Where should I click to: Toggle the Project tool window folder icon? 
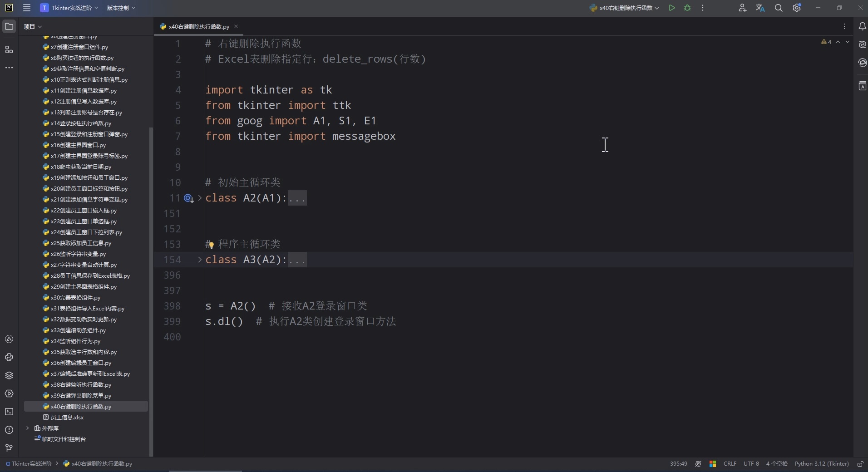tap(9, 26)
